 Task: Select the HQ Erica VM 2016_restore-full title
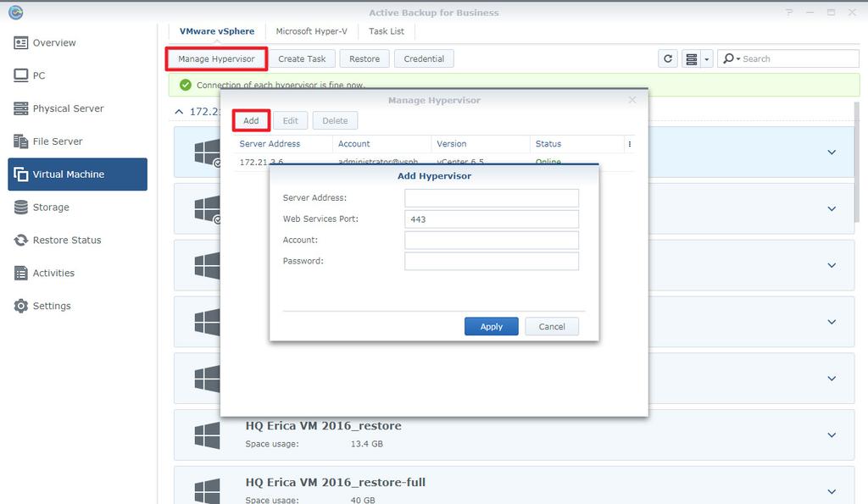coord(336,483)
